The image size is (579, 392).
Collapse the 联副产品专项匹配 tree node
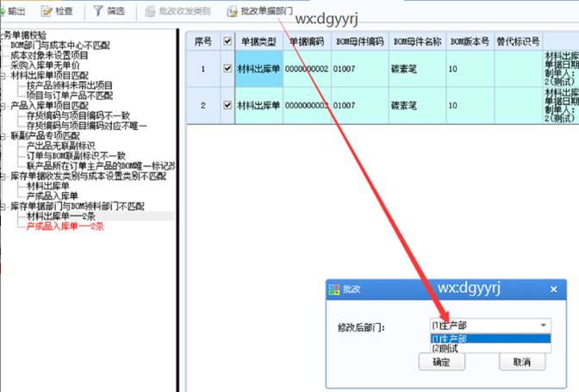pos(3,136)
